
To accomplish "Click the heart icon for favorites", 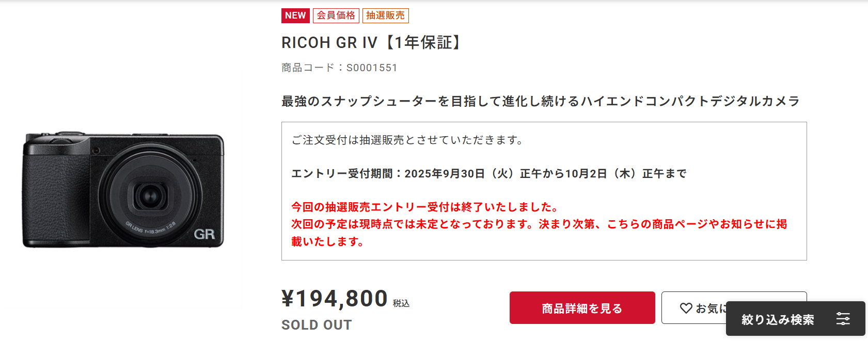I will click(686, 308).
